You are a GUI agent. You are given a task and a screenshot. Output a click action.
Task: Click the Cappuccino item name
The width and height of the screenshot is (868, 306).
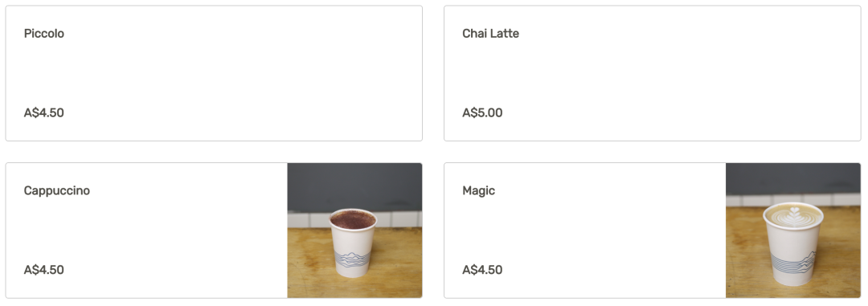(56, 190)
